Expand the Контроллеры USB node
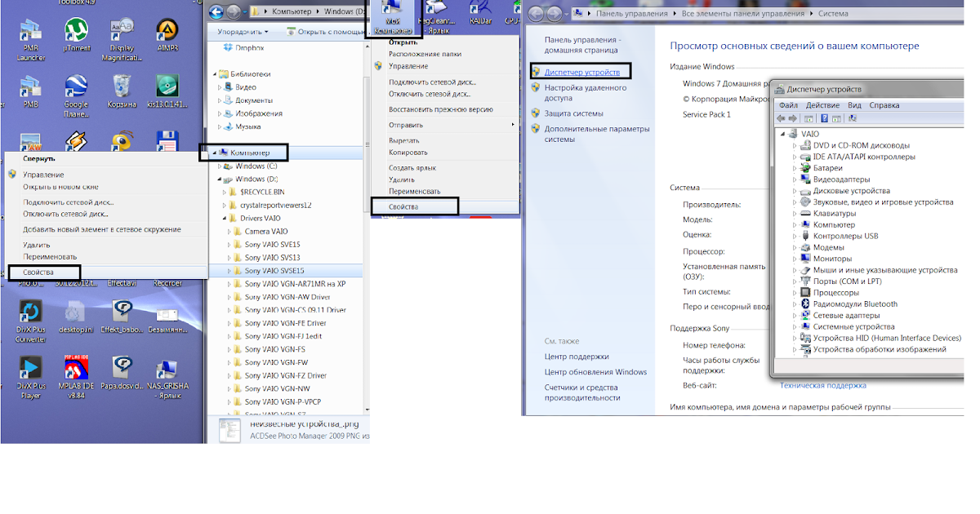The width and height of the screenshot is (980, 514). (x=795, y=237)
